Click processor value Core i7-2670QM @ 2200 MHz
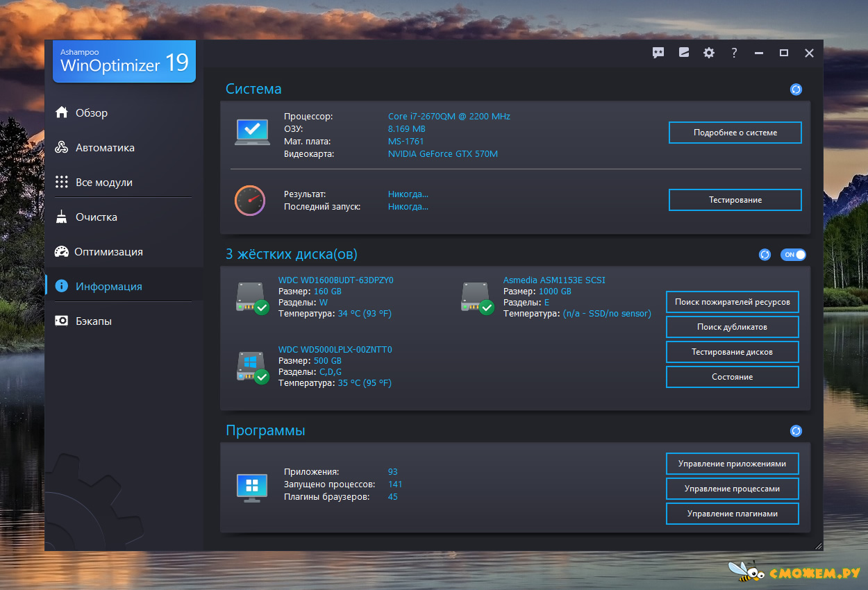The height and width of the screenshot is (590, 868). 449,117
